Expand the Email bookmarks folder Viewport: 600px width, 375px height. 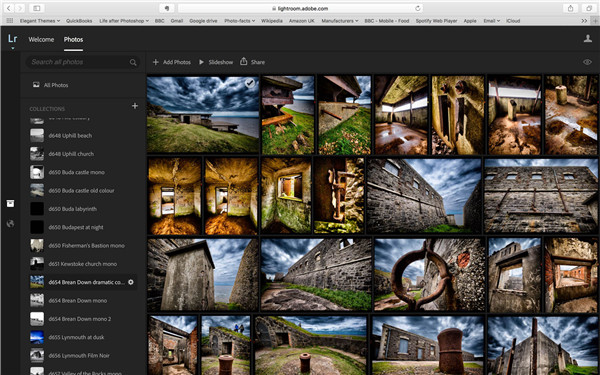(x=492, y=21)
